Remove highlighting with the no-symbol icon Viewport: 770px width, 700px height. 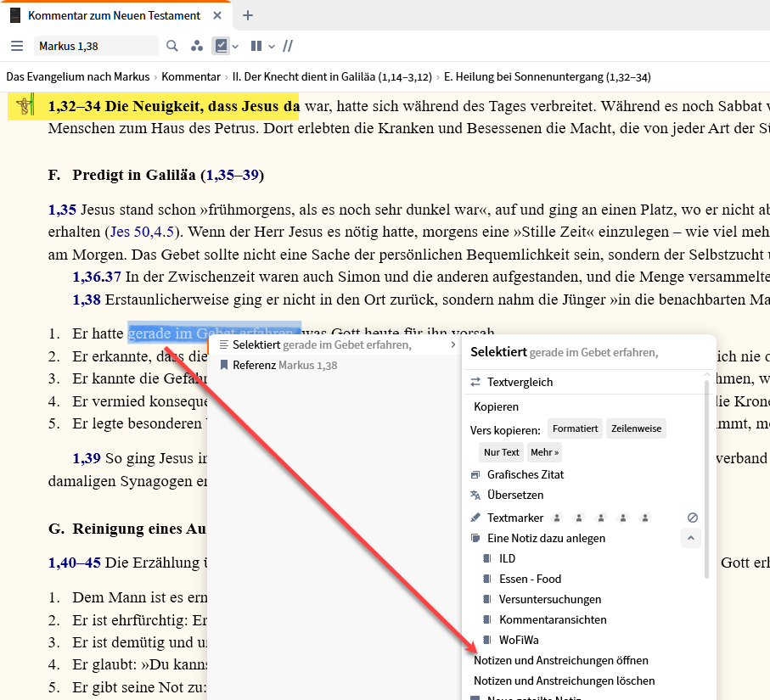pos(693,518)
